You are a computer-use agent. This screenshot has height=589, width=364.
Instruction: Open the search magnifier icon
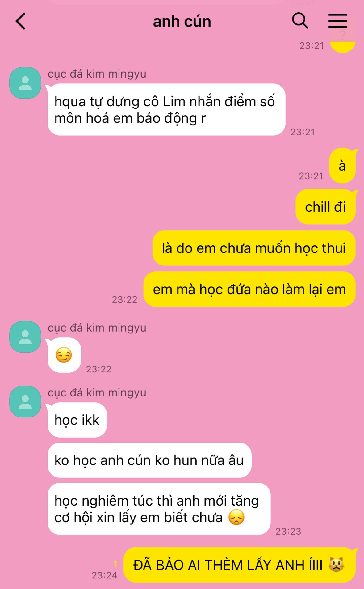click(x=300, y=21)
